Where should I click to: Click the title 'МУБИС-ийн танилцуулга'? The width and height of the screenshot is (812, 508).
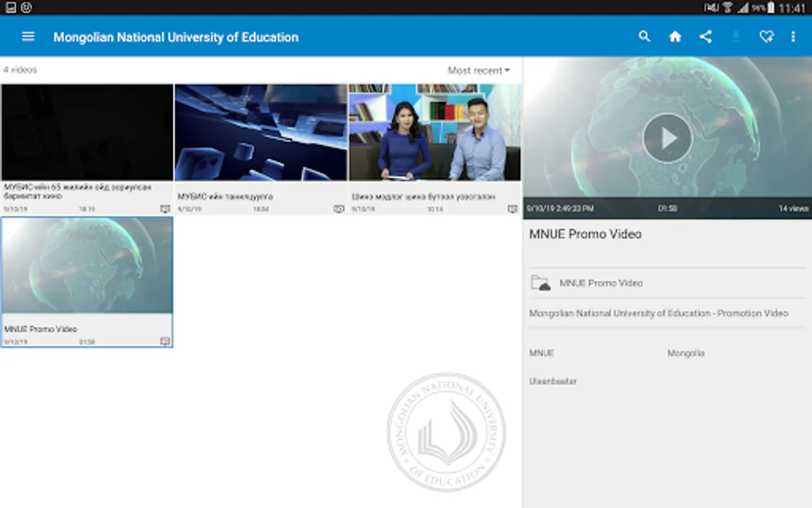pos(225,196)
